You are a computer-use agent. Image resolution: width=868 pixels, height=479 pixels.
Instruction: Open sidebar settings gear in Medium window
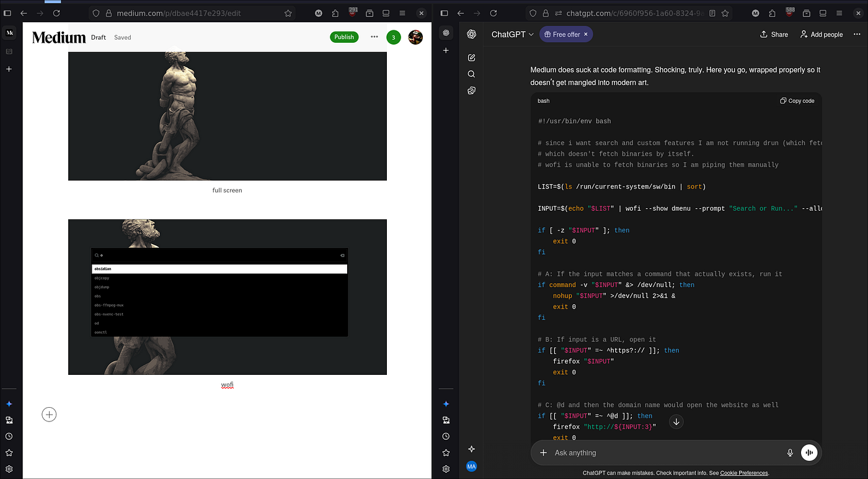click(x=9, y=469)
